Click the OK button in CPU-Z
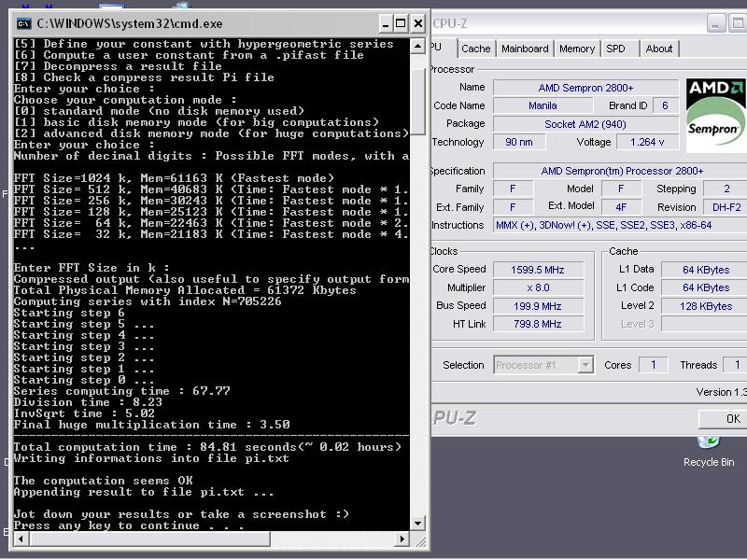 pos(723,418)
